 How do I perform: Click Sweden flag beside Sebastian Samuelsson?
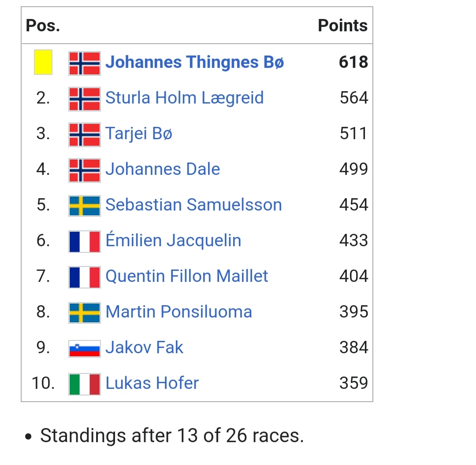coord(85,206)
